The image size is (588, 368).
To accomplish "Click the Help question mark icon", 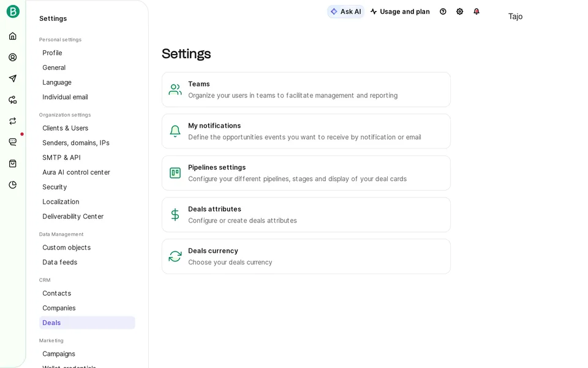I will coord(443,12).
